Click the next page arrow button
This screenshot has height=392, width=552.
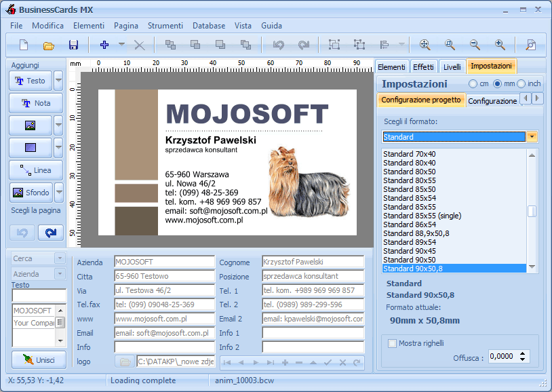pyautogui.click(x=51, y=233)
